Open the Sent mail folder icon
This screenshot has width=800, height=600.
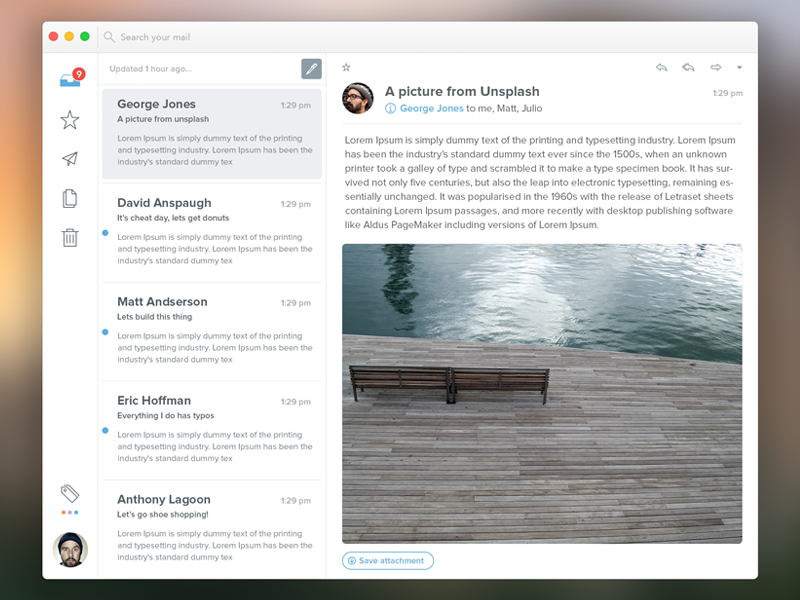coord(70,159)
